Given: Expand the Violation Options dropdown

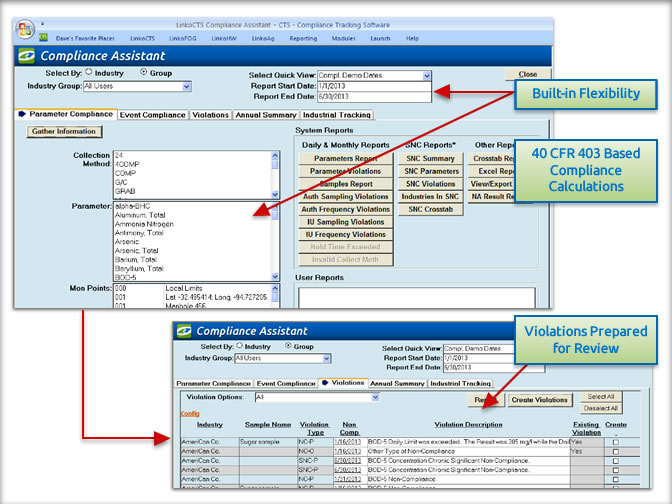Looking at the screenshot, I should (375, 397).
